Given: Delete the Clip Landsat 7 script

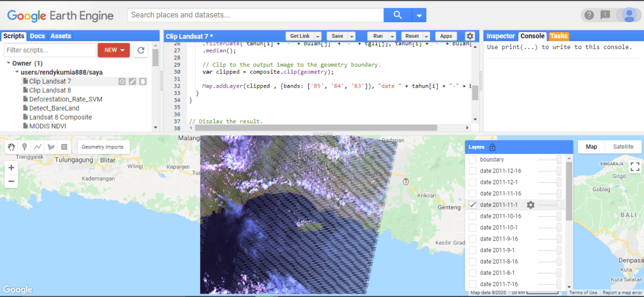Looking at the screenshot, I should coord(143,81).
